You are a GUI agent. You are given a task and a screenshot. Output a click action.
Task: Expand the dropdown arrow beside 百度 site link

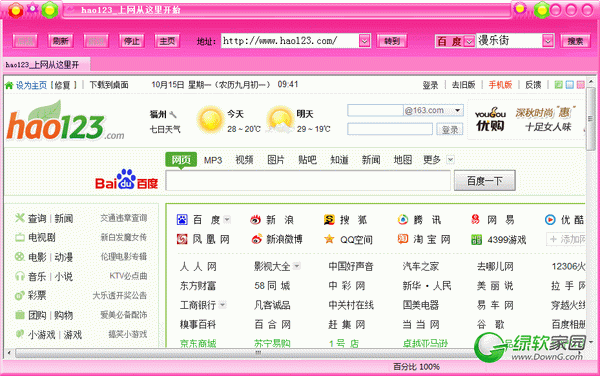pyautogui.click(x=227, y=220)
